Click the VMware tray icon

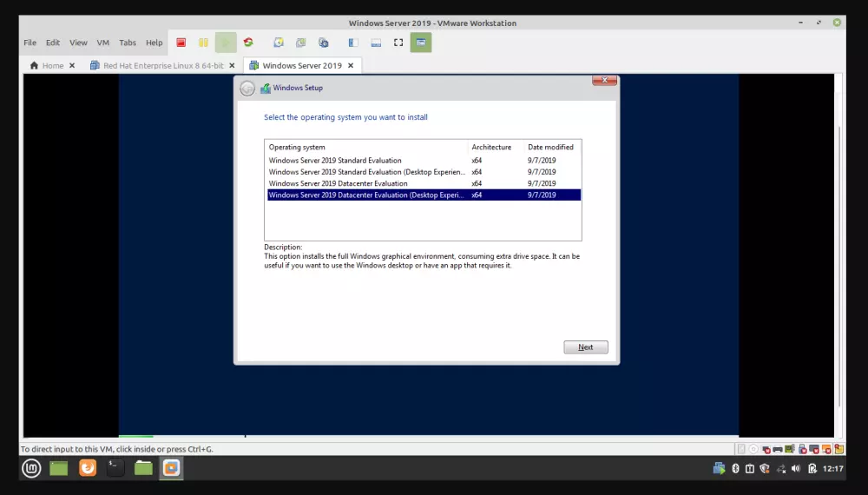point(719,468)
